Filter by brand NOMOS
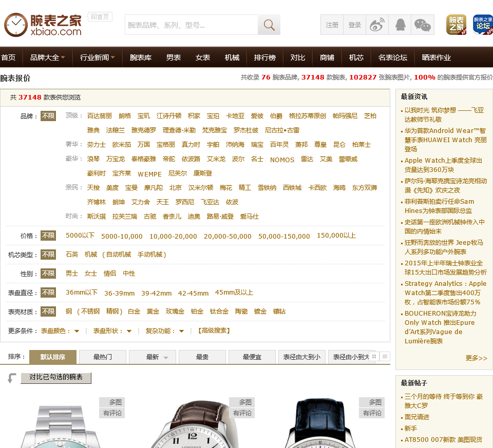Image resolution: width=493 pixels, height=448 pixels. tap(282, 160)
